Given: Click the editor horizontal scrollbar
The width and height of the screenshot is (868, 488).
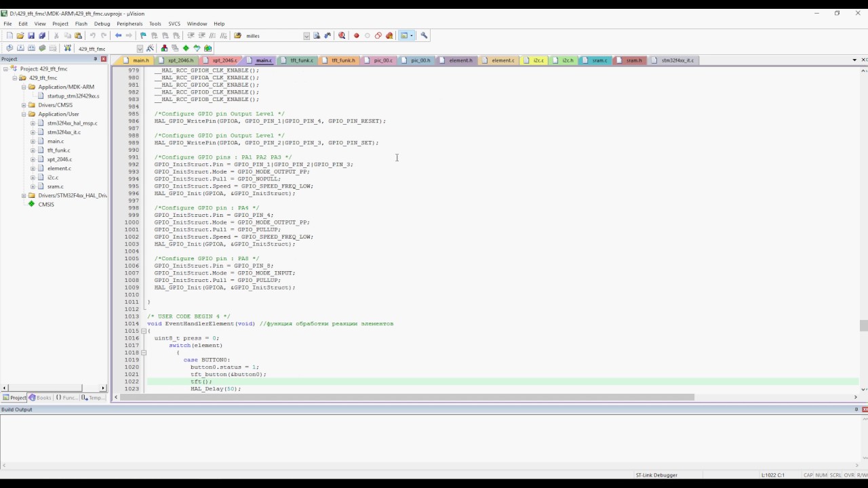Looking at the screenshot, I should [x=408, y=397].
